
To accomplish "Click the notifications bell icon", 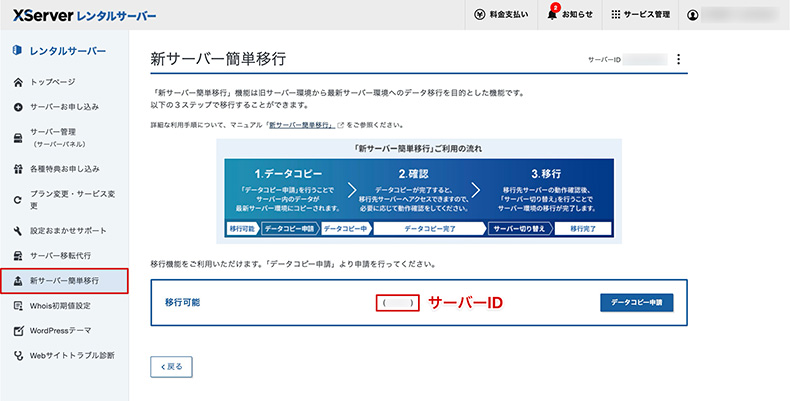I will [x=552, y=15].
